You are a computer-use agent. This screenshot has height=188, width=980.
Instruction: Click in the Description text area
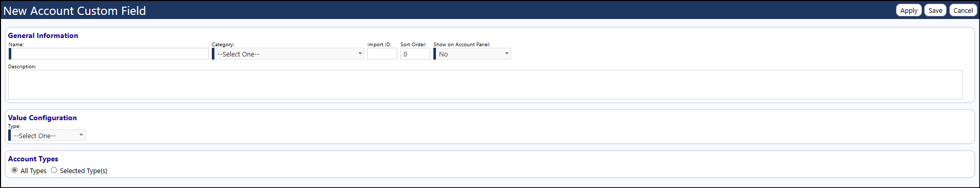[485, 85]
